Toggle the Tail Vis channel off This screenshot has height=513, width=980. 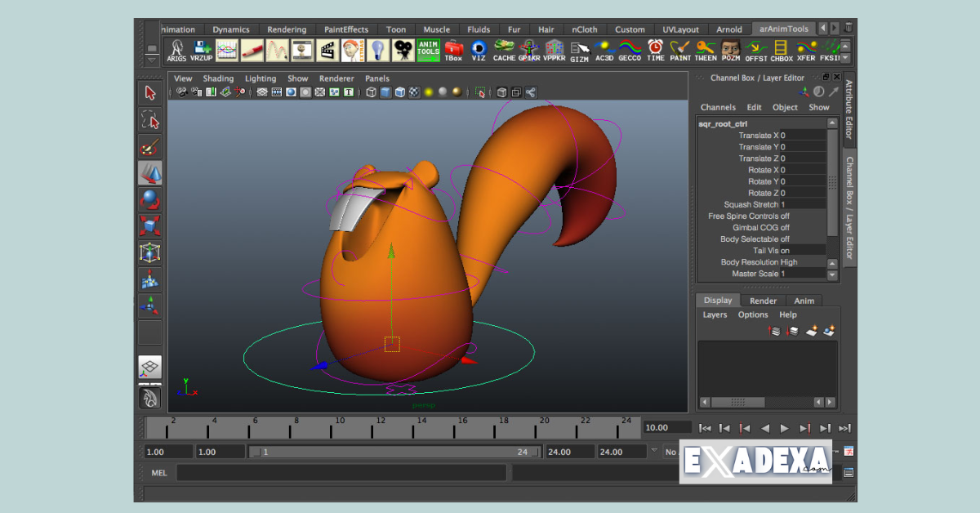coord(784,251)
